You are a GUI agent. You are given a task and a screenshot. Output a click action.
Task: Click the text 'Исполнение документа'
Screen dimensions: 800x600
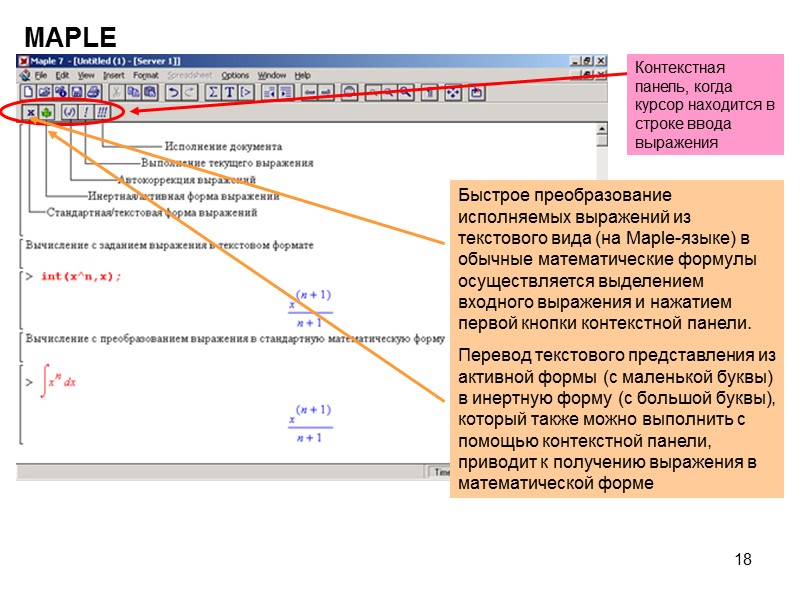[223, 146]
